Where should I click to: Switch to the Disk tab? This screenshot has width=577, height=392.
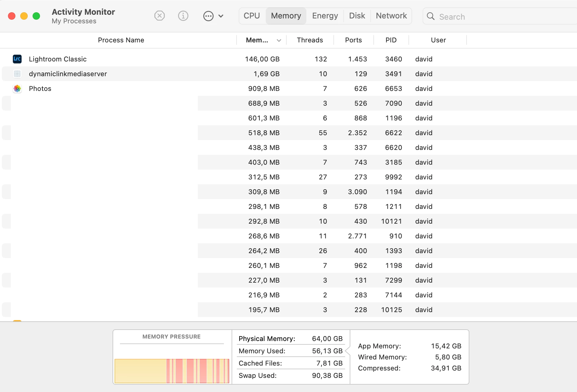tap(357, 16)
